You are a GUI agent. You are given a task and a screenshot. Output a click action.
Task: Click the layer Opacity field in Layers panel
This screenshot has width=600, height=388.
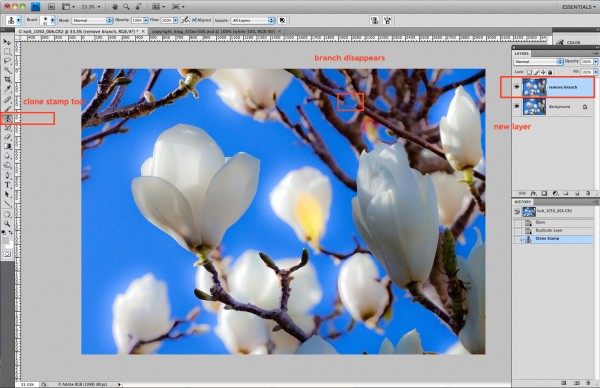[x=587, y=62]
